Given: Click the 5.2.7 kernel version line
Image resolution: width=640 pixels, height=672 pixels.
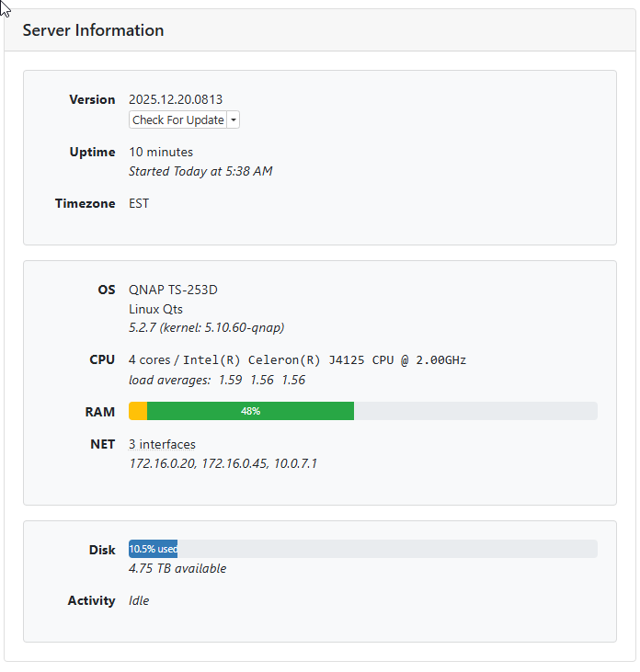Looking at the screenshot, I should (x=212, y=327).
